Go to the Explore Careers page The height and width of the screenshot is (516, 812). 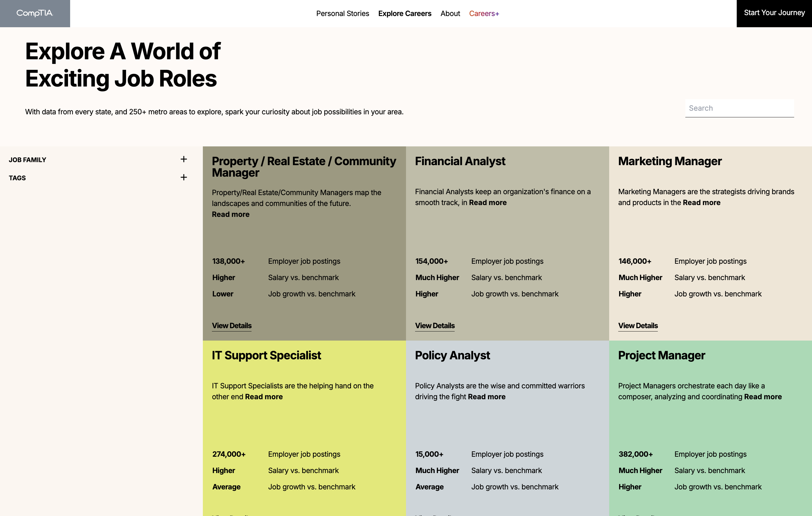click(x=404, y=14)
